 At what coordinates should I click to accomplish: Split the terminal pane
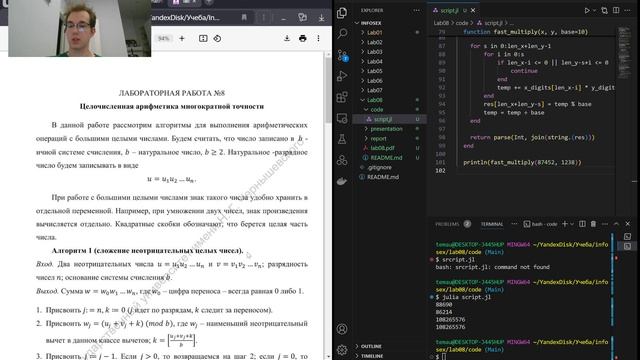pos(582,224)
